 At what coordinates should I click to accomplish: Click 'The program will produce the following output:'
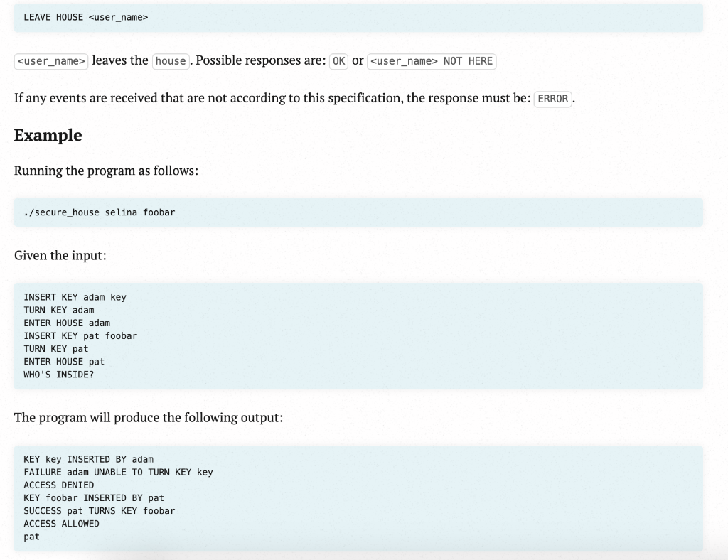point(149,418)
